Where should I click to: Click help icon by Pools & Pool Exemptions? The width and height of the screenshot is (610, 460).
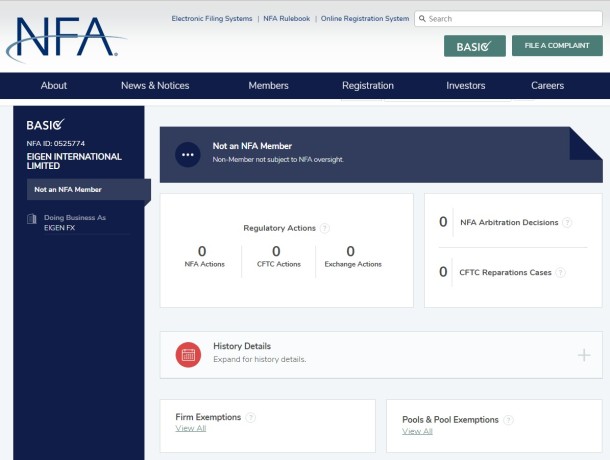[508, 420]
